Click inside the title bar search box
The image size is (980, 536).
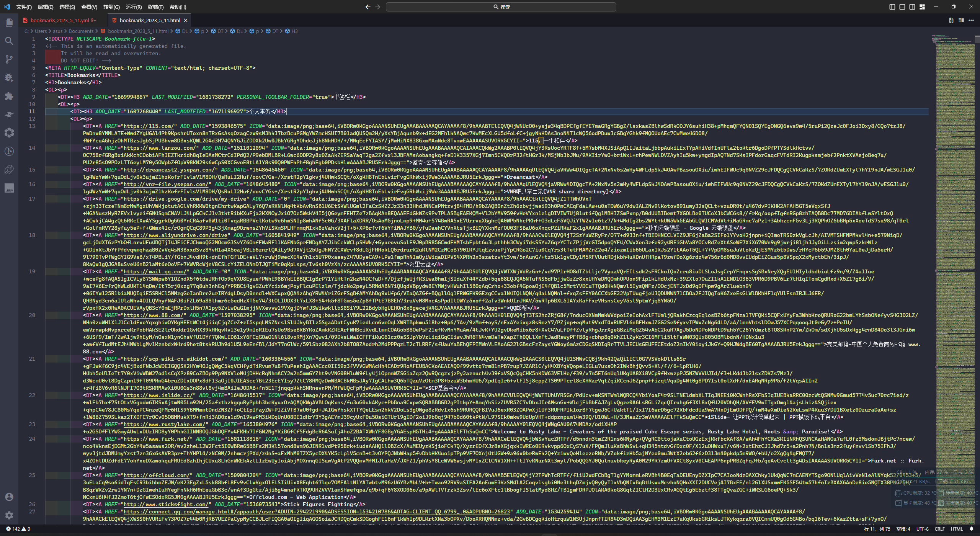tap(501, 7)
